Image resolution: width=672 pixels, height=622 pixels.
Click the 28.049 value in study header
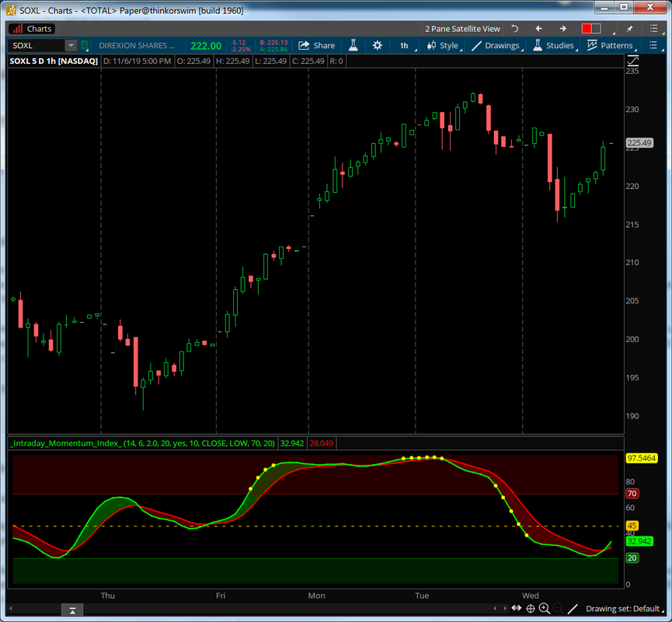(322, 443)
